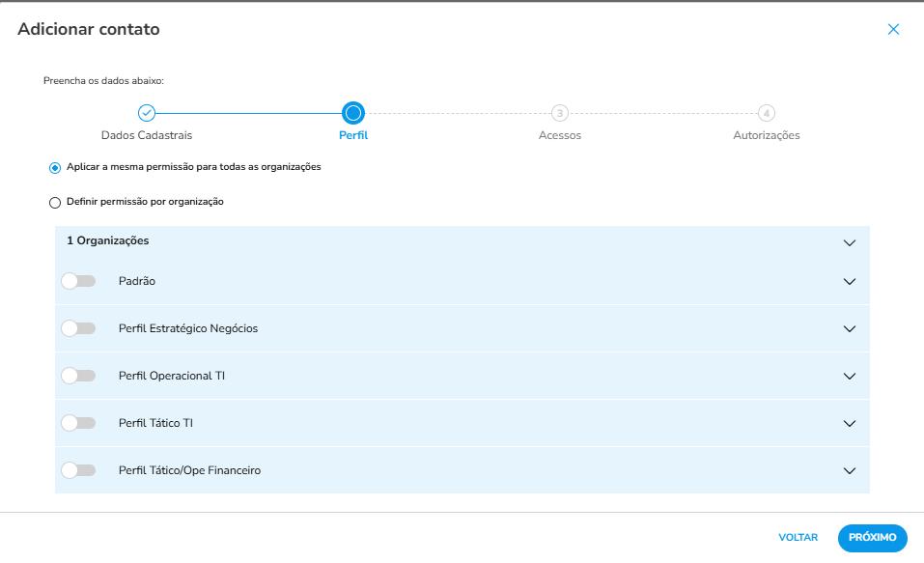Close the Adicionar contato dialog
The image size is (924, 563).
pyautogui.click(x=893, y=30)
